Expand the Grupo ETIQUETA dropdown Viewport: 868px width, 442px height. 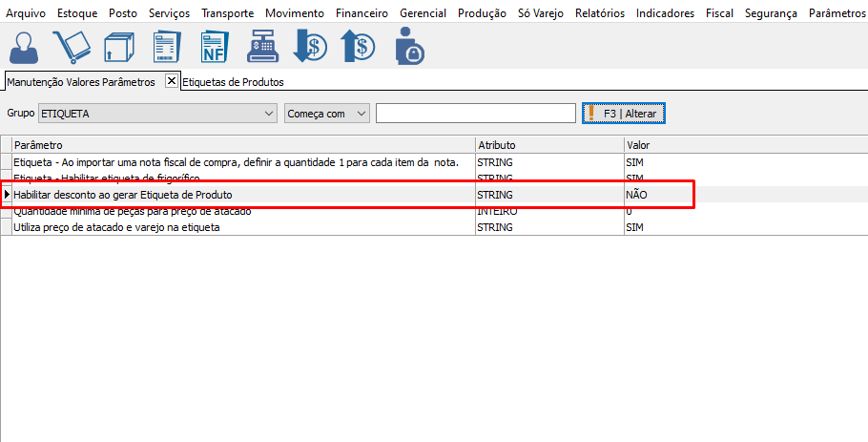[x=267, y=114]
